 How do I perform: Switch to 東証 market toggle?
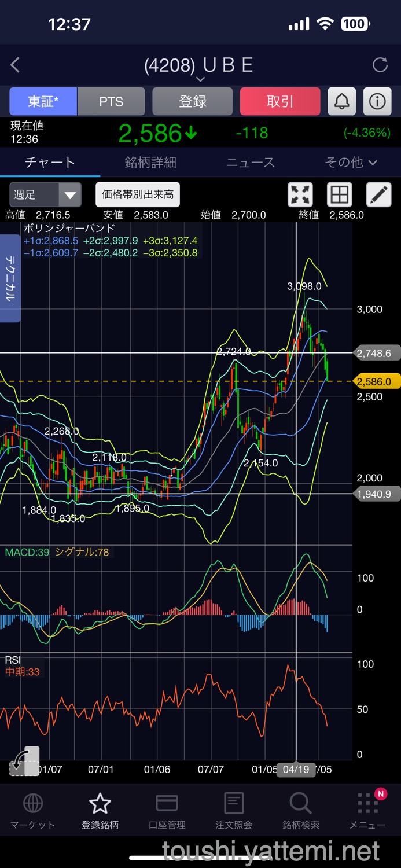tap(43, 102)
